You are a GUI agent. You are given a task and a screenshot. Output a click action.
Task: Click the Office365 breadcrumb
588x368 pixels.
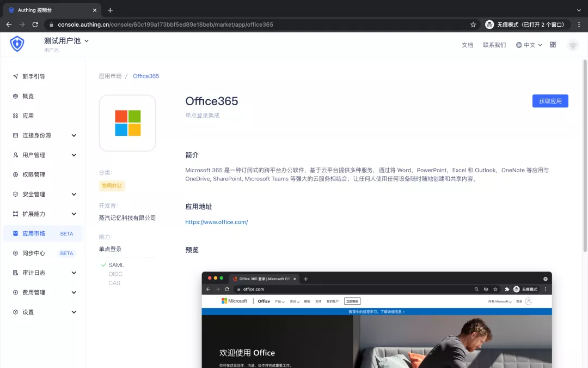click(x=146, y=76)
